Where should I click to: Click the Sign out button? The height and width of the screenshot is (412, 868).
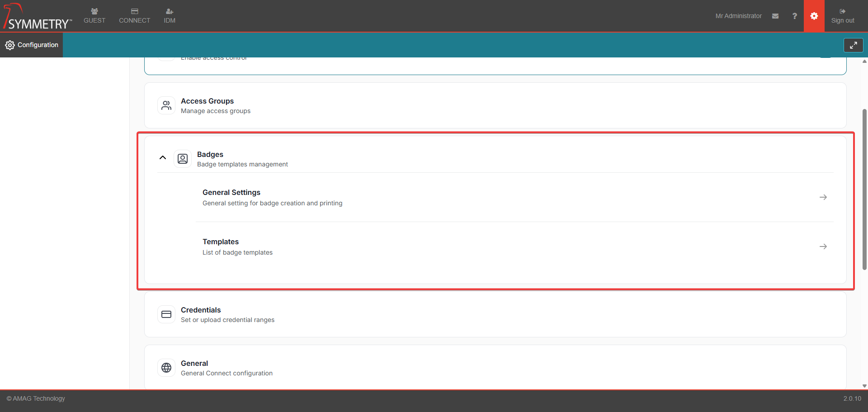(843, 16)
